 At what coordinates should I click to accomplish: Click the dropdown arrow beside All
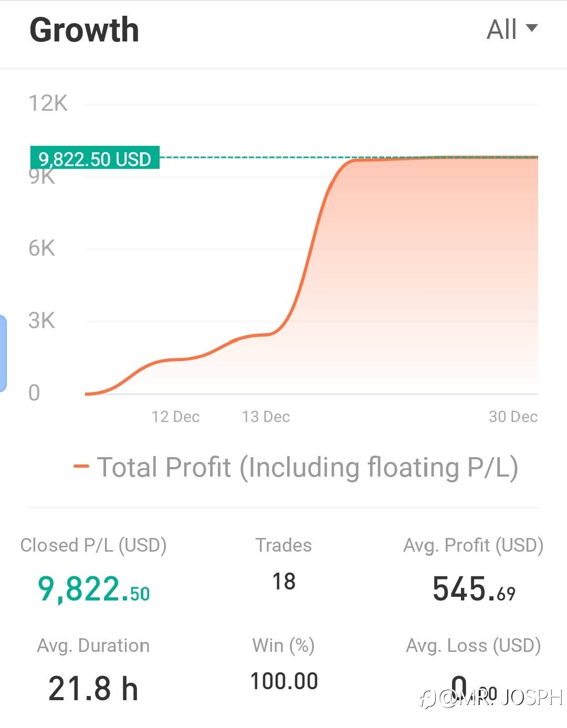click(x=532, y=28)
